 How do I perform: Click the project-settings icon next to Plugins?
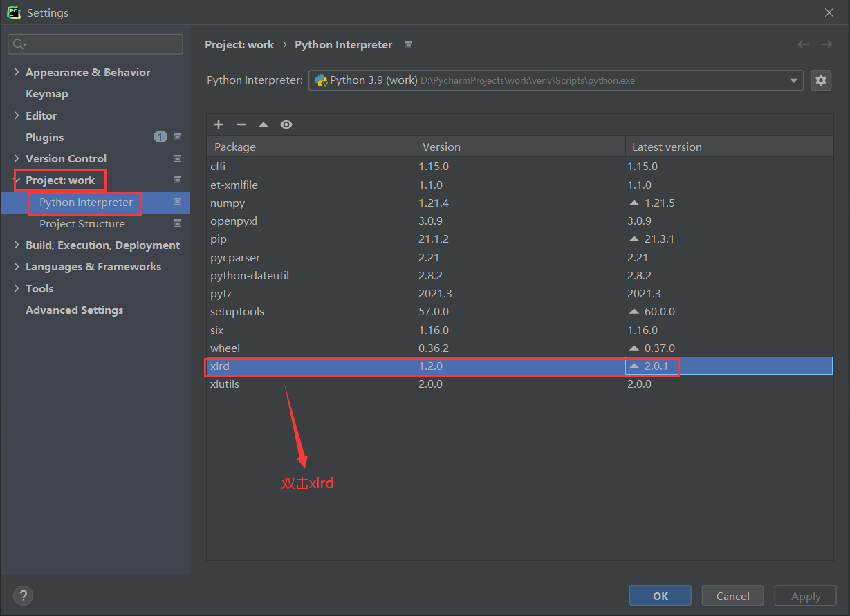coord(177,137)
